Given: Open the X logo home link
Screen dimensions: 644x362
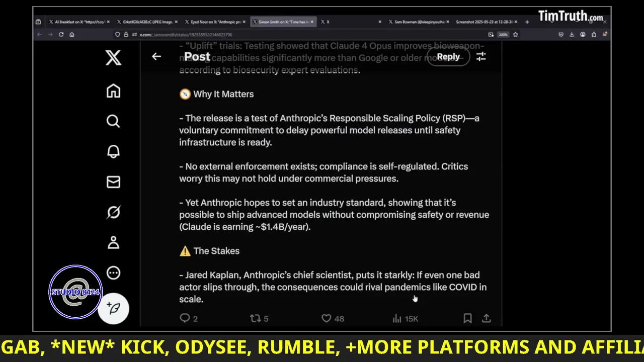Looking at the screenshot, I should [113, 58].
